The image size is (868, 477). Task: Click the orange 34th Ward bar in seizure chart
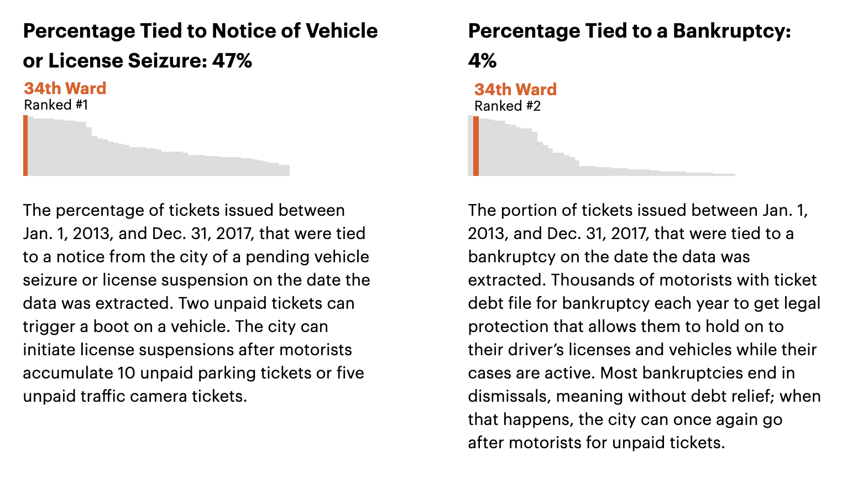25,146
